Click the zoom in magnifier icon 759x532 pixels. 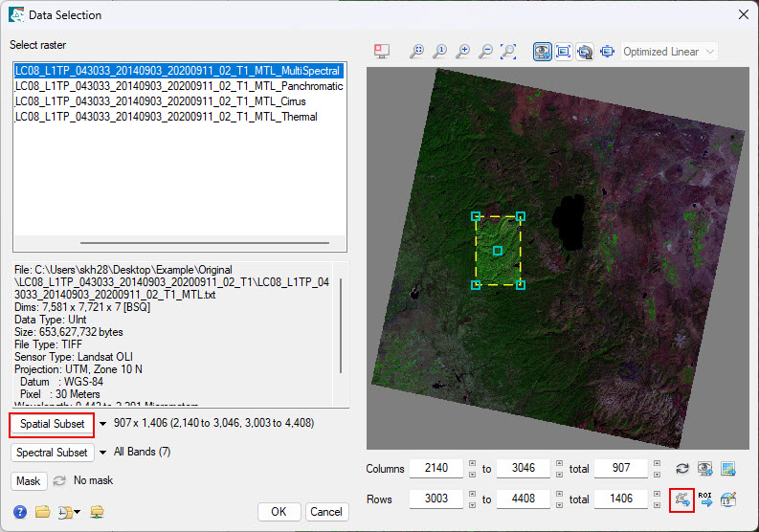462,51
